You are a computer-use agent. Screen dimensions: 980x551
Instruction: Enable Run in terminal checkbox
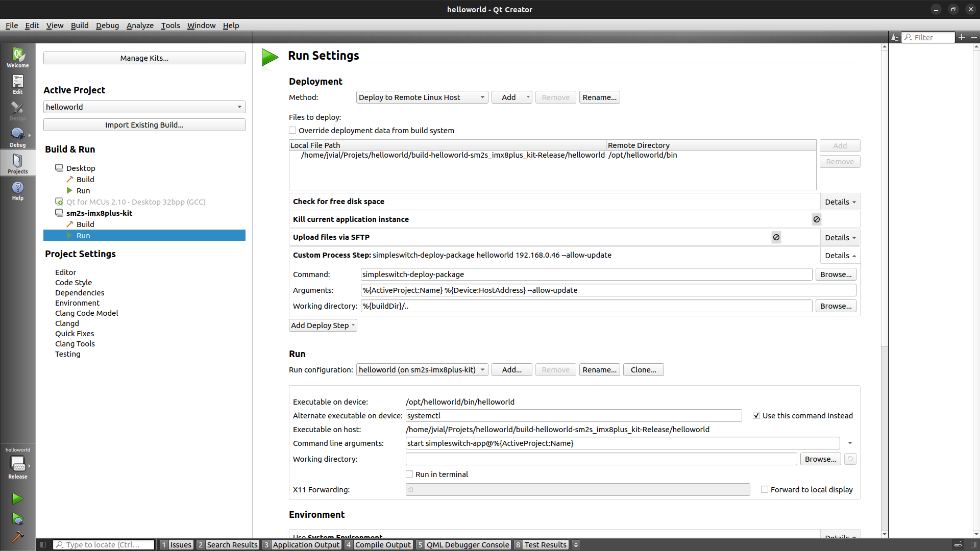point(409,474)
